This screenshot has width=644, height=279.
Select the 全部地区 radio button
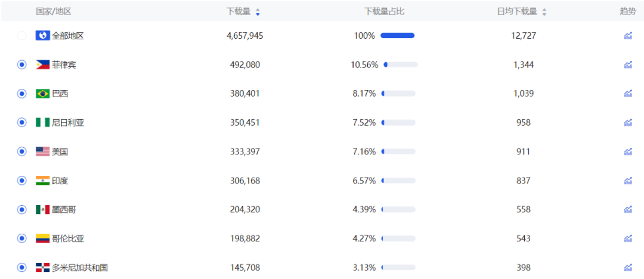click(22, 36)
